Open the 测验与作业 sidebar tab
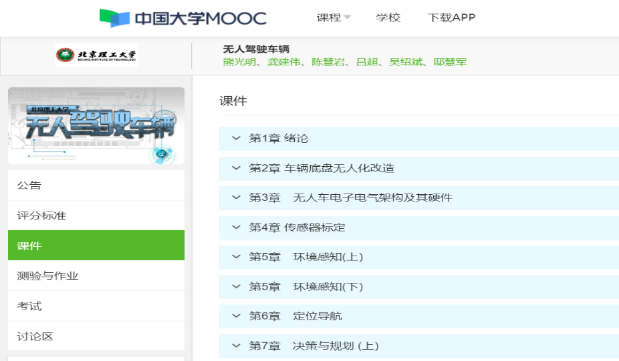 [x=96, y=276]
